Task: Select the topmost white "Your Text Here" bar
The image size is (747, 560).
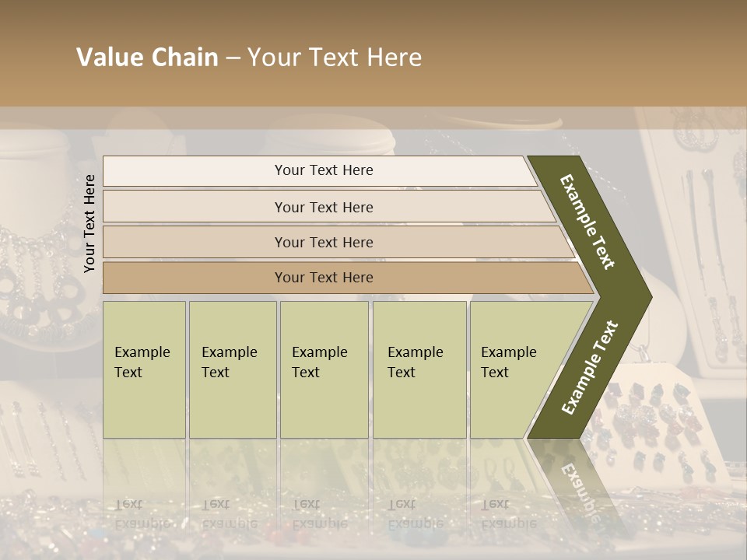Action: pos(323,170)
